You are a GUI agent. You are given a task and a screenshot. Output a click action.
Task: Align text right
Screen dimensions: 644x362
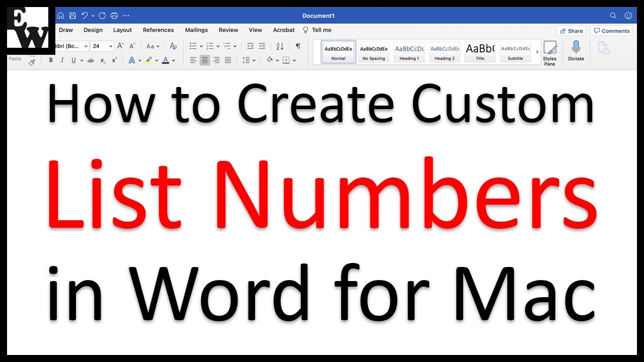[x=216, y=60]
